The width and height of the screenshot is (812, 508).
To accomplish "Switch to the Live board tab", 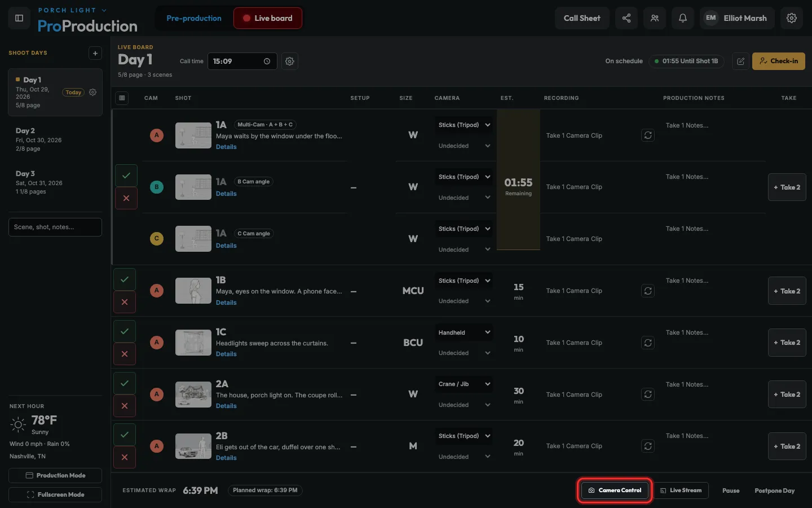I will point(268,18).
